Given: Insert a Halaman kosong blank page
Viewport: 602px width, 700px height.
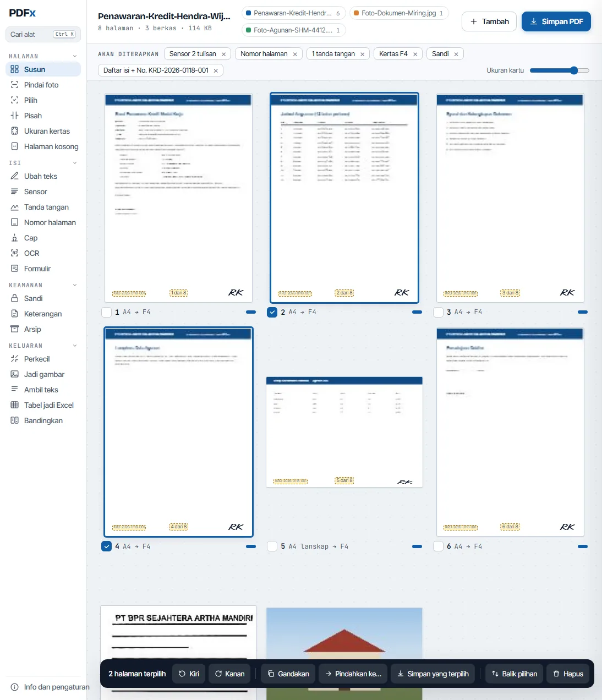Looking at the screenshot, I should click(x=43, y=146).
